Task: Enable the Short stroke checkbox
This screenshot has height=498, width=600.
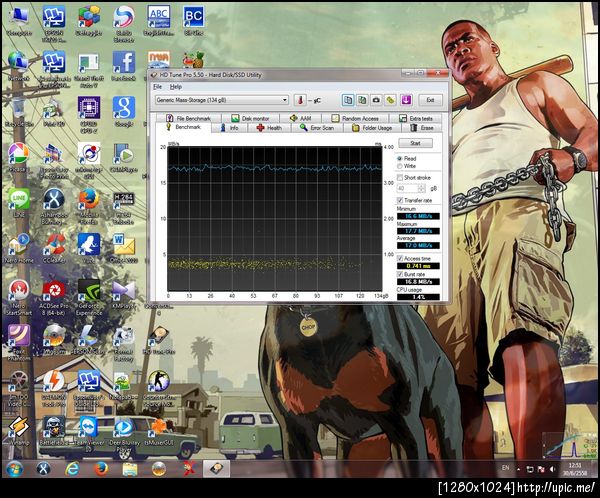Action: pos(400,178)
